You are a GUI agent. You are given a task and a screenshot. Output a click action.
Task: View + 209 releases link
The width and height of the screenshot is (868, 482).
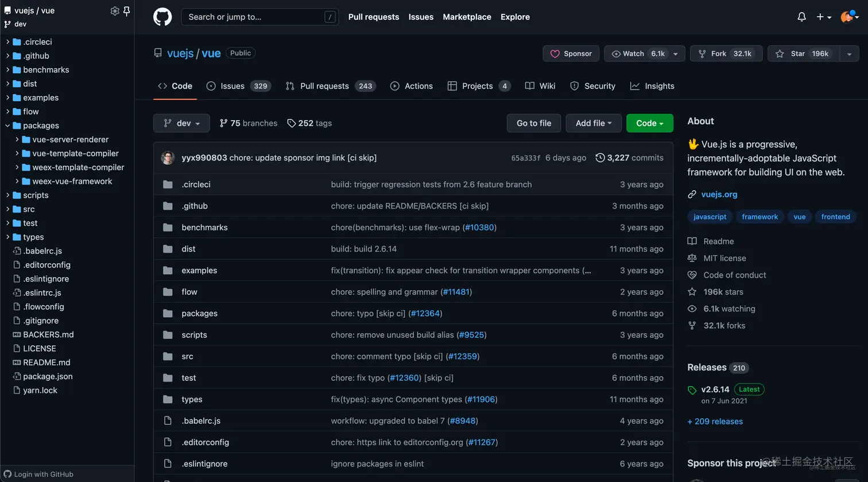715,421
